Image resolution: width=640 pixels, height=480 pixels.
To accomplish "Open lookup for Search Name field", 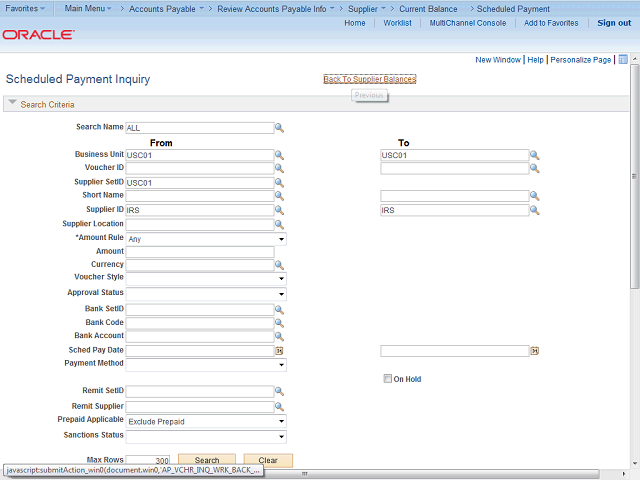I will tap(279, 128).
